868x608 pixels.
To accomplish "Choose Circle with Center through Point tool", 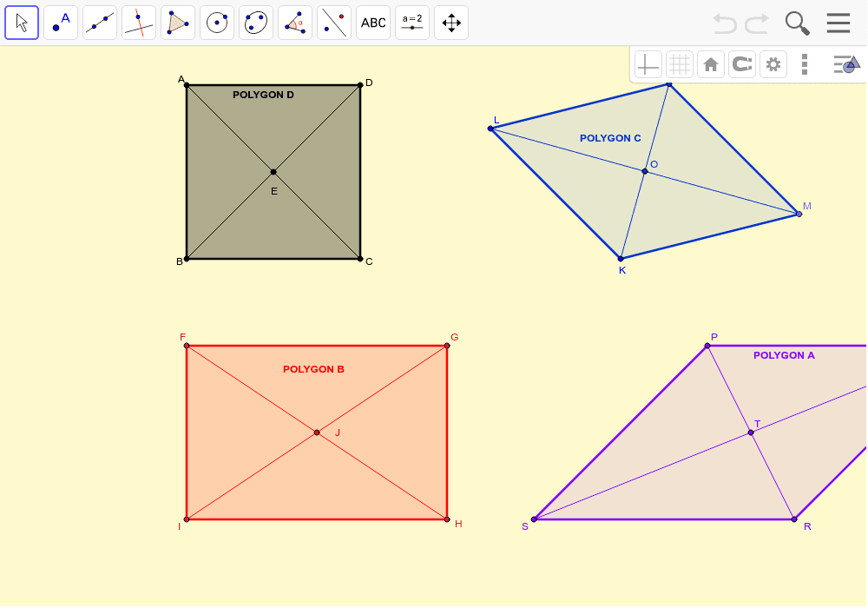I will click(x=217, y=23).
